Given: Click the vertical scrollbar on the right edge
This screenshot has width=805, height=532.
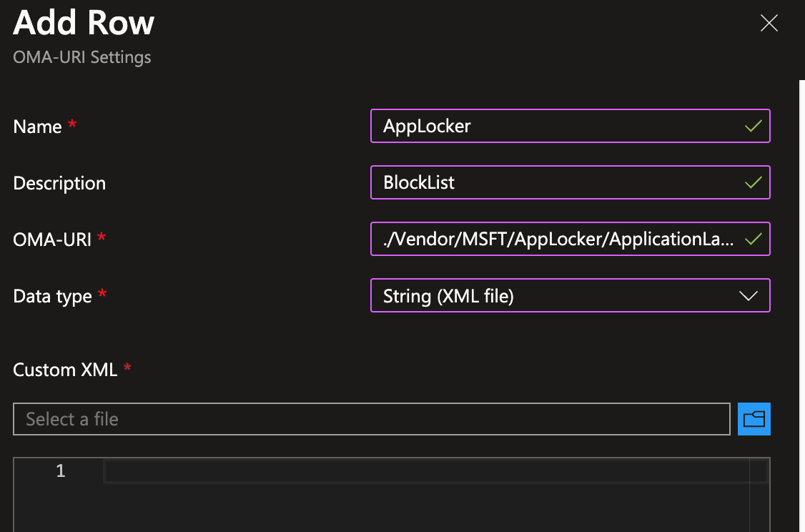Looking at the screenshot, I should tap(801, 286).
